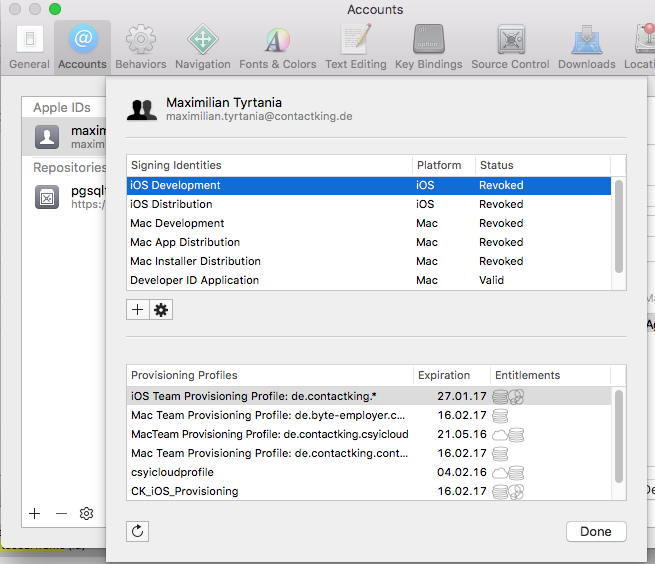Click the 21.05.16 expiration date
The width and height of the screenshot is (655, 564).
(x=462, y=434)
